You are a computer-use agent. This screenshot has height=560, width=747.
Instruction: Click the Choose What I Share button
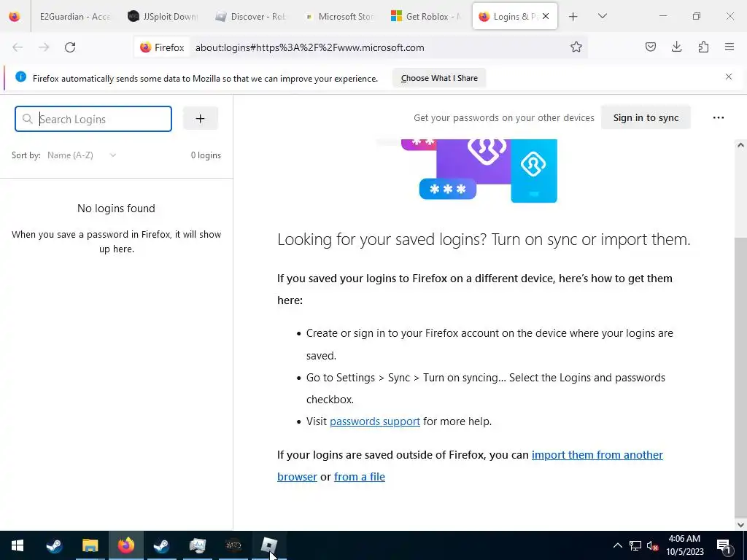(x=439, y=78)
